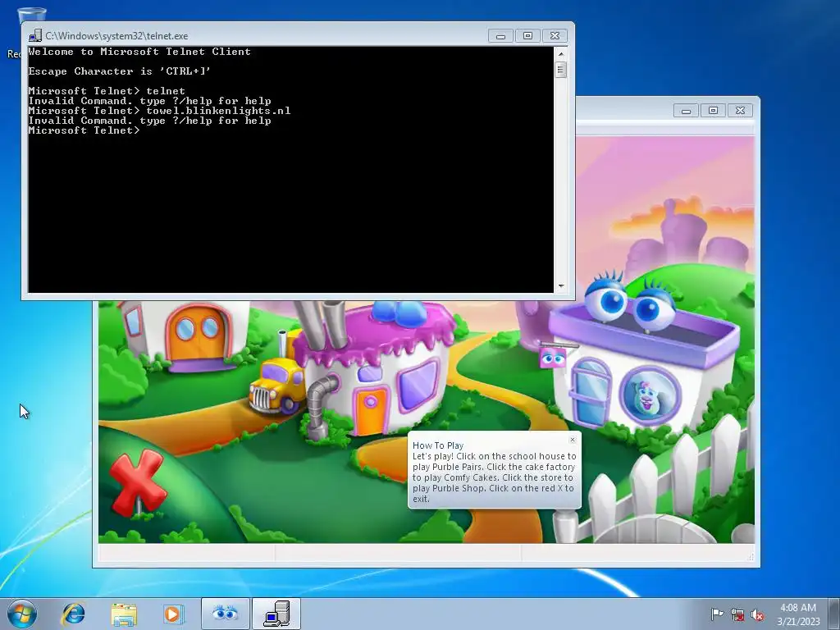Viewport: 840px width, 630px height.
Task: Click the pink sign with eyes on the shop
Action: point(553,358)
